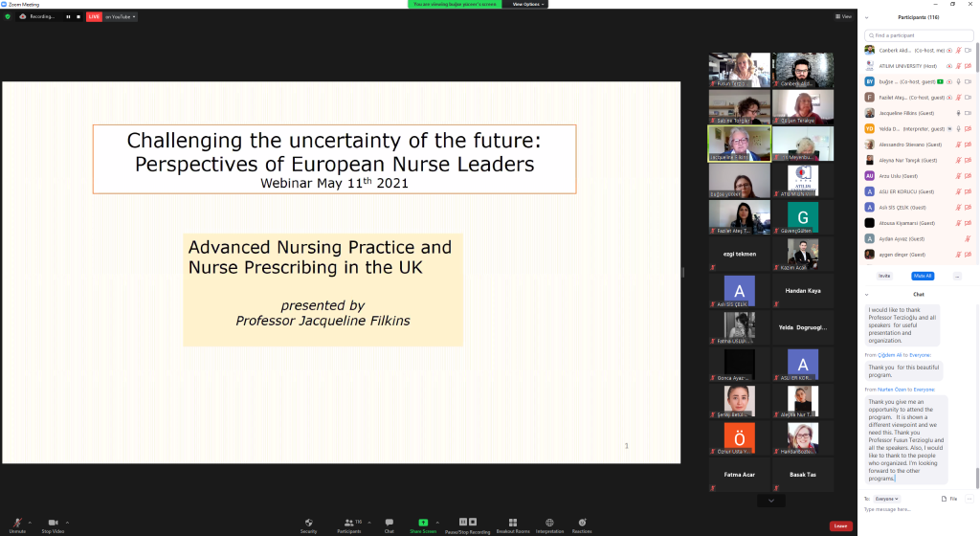The image size is (980, 536).
Task: Collapse the Chat panel header chevron
Action: pyautogui.click(x=867, y=294)
